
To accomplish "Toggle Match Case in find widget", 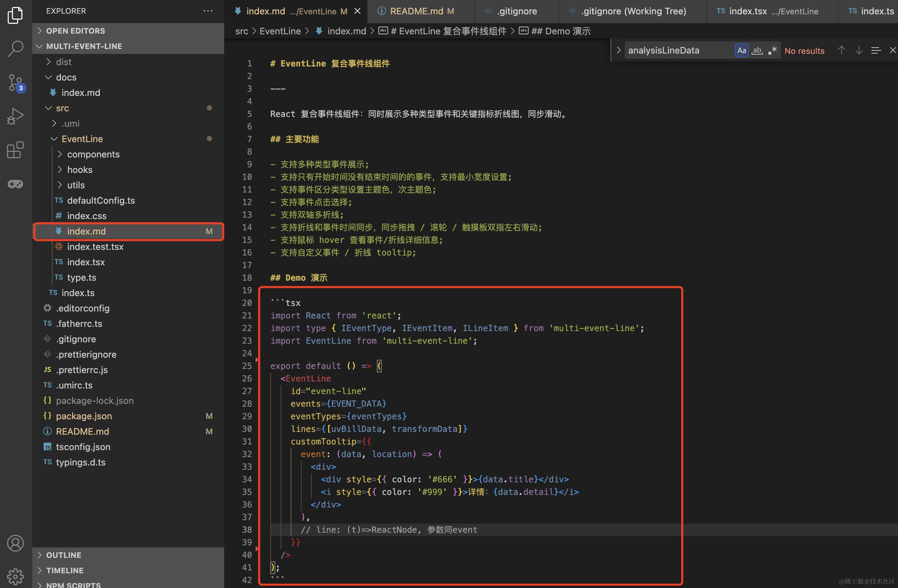I will (741, 50).
